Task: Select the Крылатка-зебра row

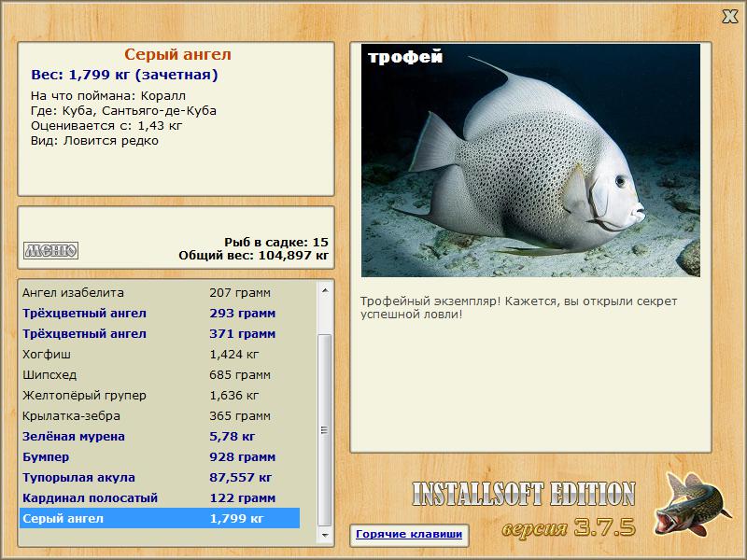Action: pyautogui.click(x=160, y=415)
